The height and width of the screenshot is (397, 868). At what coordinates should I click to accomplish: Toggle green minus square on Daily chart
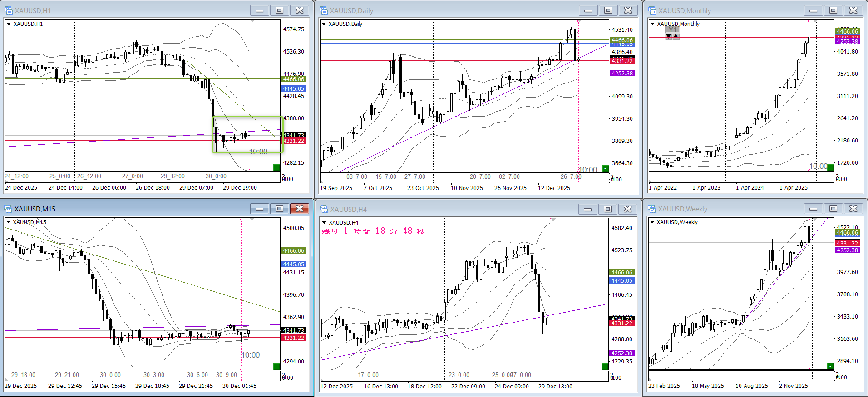(605, 168)
